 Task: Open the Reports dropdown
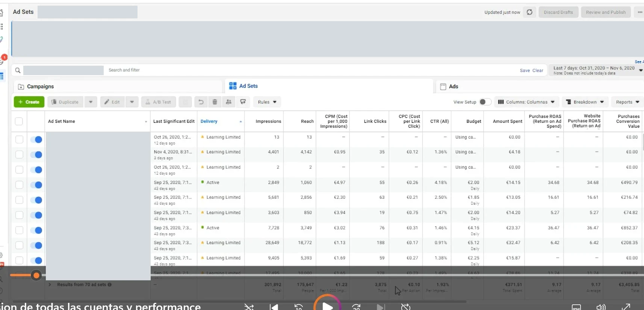coord(627,102)
